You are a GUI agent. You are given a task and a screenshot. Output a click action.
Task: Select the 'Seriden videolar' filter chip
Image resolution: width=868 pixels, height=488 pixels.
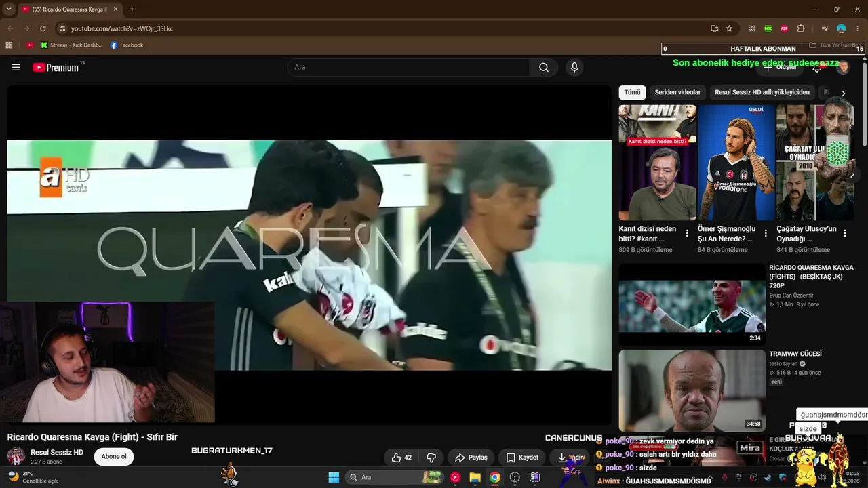pyautogui.click(x=677, y=92)
